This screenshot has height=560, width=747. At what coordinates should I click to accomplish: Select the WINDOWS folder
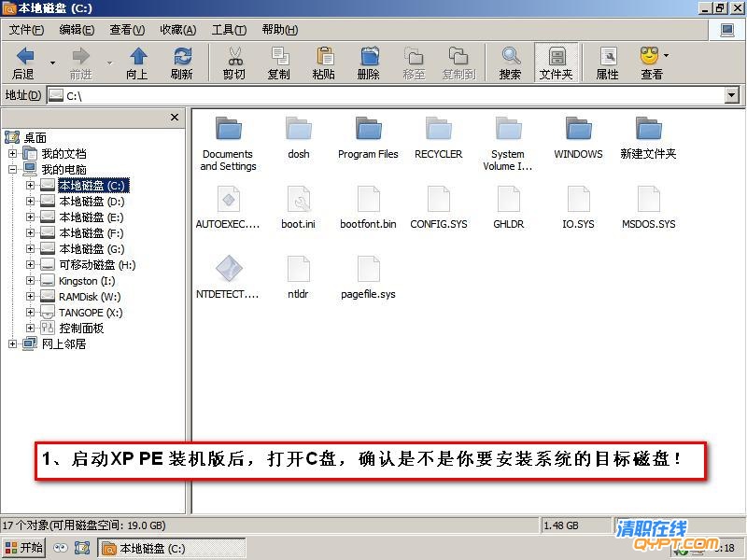click(578, 138)
